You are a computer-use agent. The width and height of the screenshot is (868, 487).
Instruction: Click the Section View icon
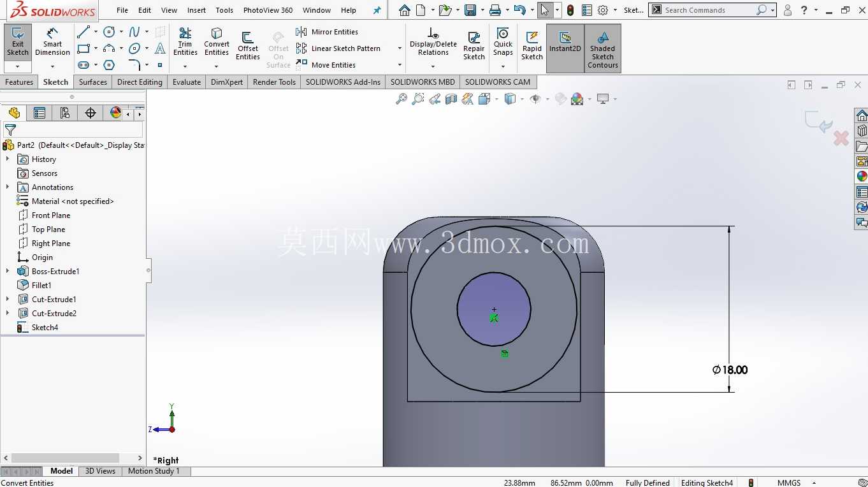(x=451, y=99)
